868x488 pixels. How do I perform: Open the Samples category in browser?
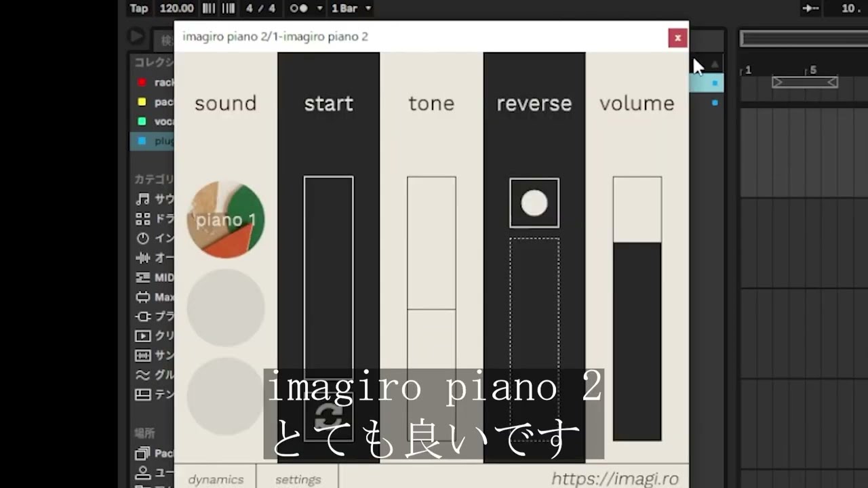tap(154, 355)
